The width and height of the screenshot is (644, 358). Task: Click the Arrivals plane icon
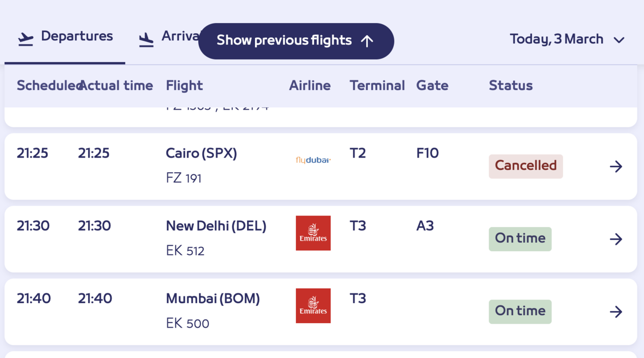[x=146, y=39]
